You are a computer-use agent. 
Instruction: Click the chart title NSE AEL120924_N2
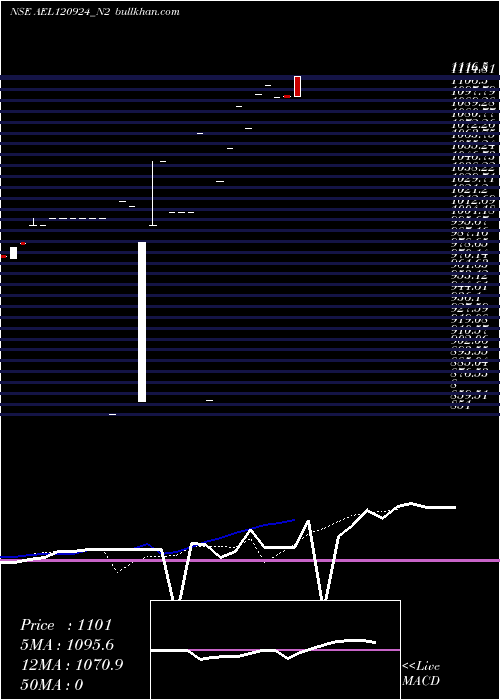click(60, 12)
